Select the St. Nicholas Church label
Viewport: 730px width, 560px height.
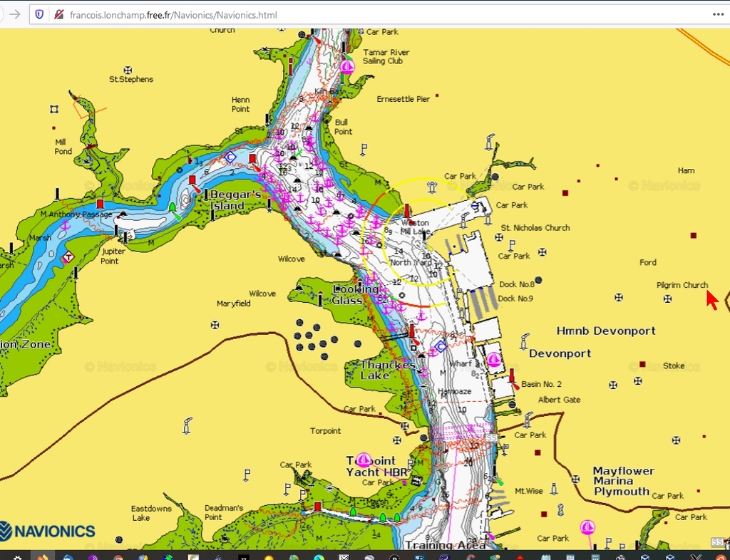click(535, 228)
